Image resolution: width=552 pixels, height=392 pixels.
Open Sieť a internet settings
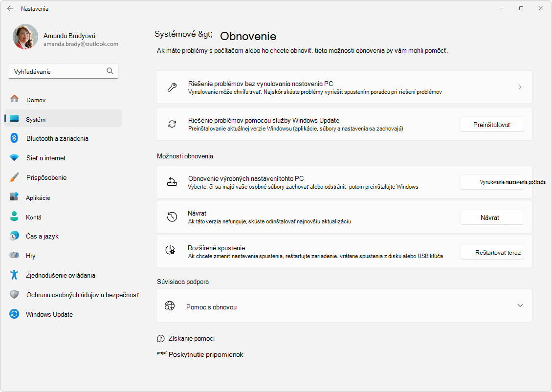(46, 158)
